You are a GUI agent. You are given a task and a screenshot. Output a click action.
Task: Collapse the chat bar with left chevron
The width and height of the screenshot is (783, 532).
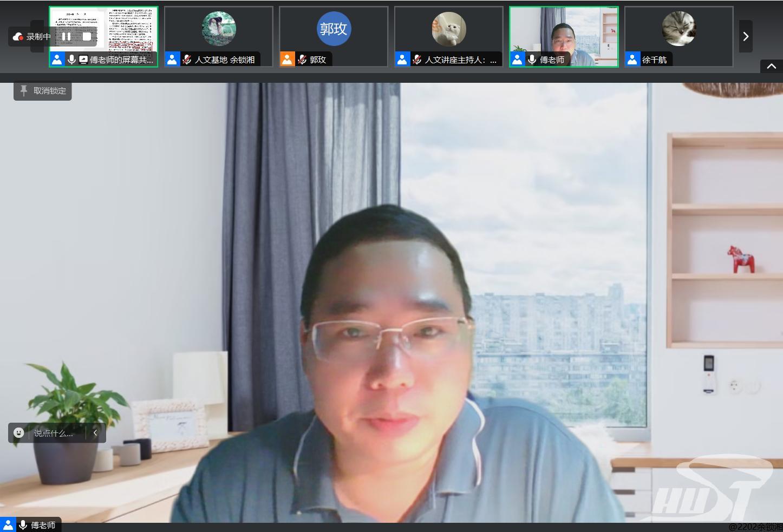tap(95, 433)
